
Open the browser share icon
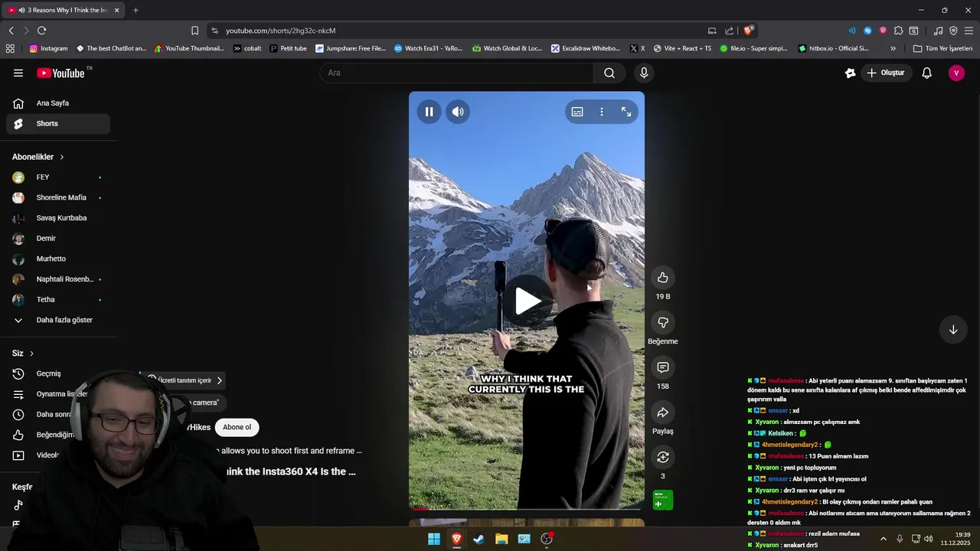[x=730, y=31]
